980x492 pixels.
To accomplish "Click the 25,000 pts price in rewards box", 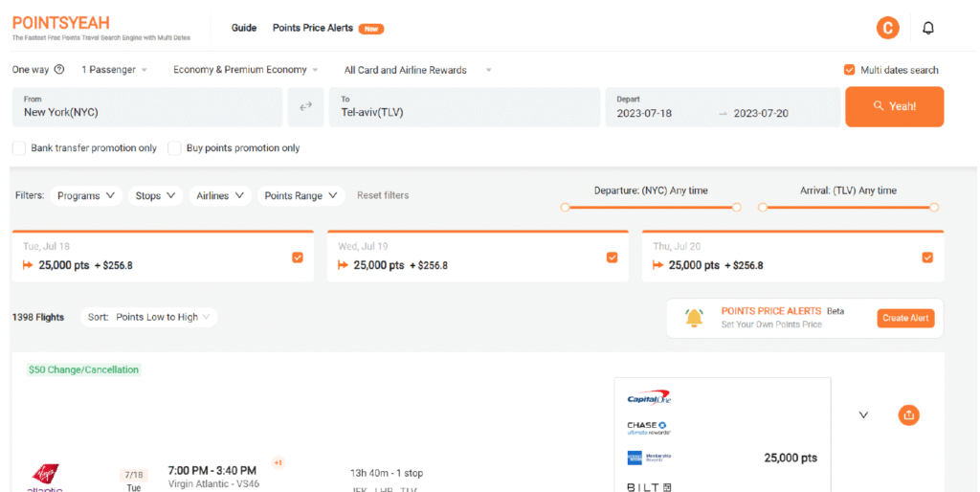I will 791,458.
